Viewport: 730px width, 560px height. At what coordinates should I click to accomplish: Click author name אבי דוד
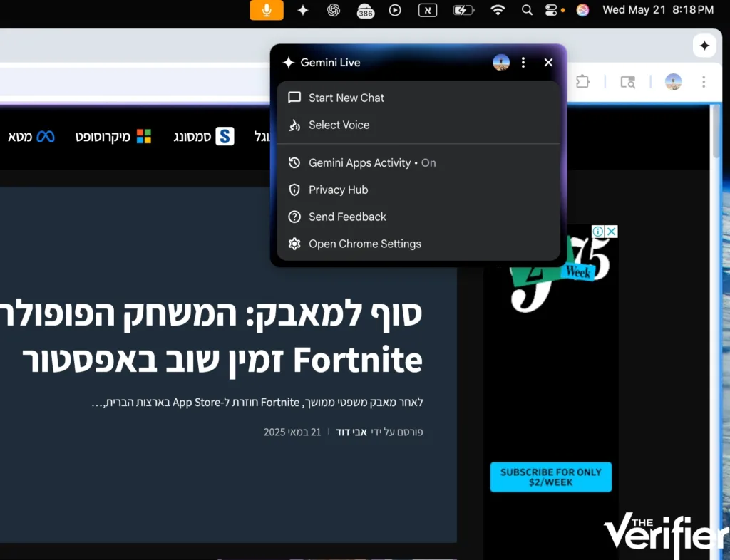[351, 432]
